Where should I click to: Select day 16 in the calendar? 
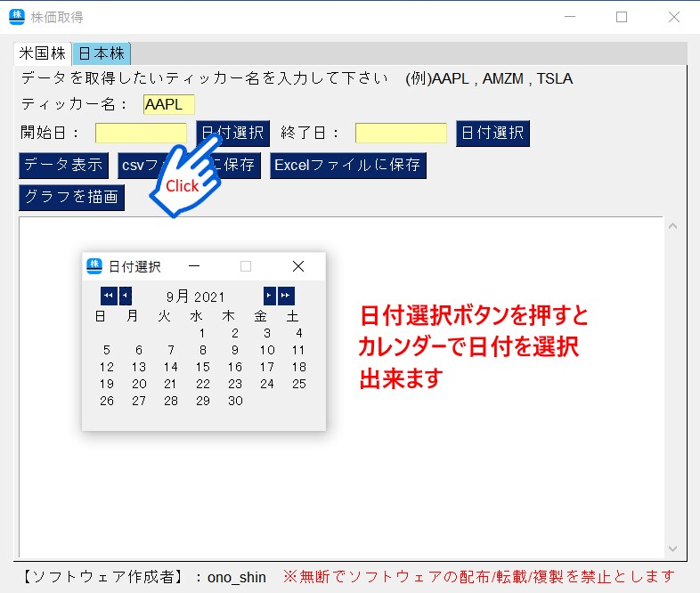pyautogui.click(x=235, y=367)
